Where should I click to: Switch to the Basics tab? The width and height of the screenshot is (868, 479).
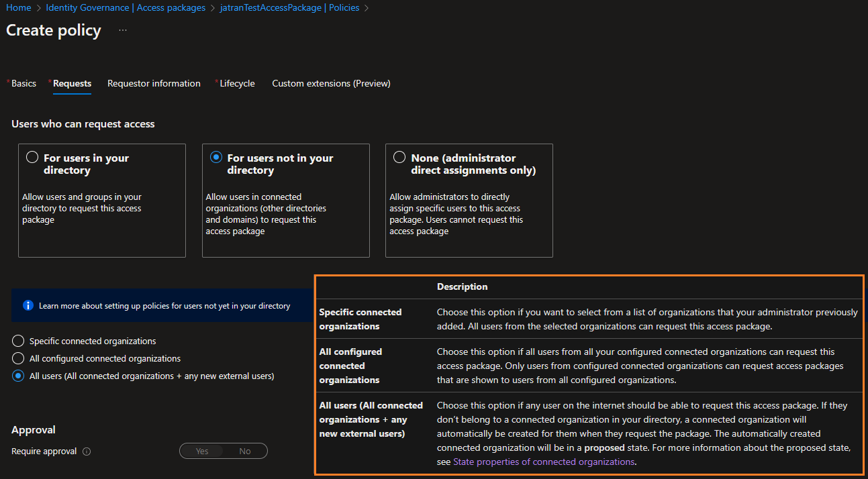pyautogui.click(x=23, y=83)
